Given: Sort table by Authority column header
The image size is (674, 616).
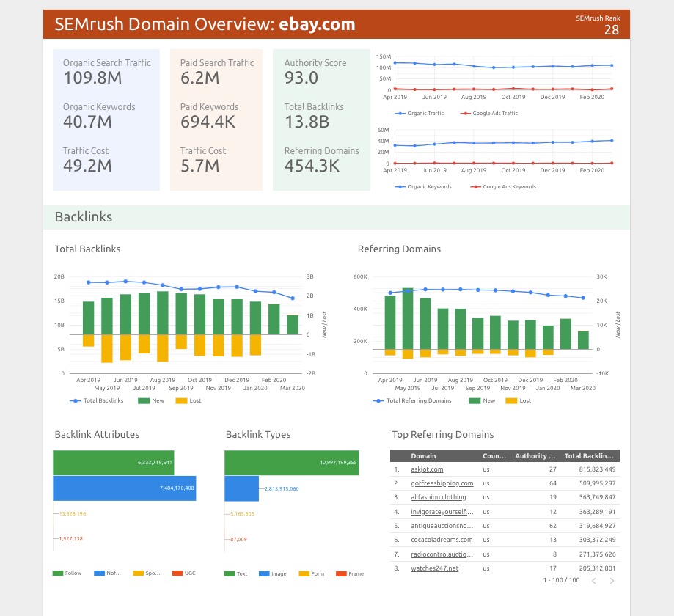Looking at the screenshot, I should coord(535,456).
